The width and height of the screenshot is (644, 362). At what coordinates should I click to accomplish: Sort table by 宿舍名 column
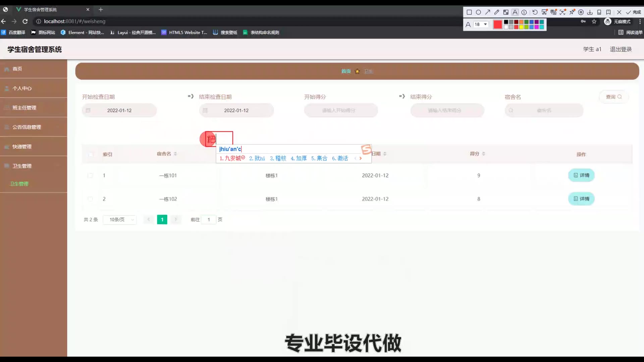[175, 154]
